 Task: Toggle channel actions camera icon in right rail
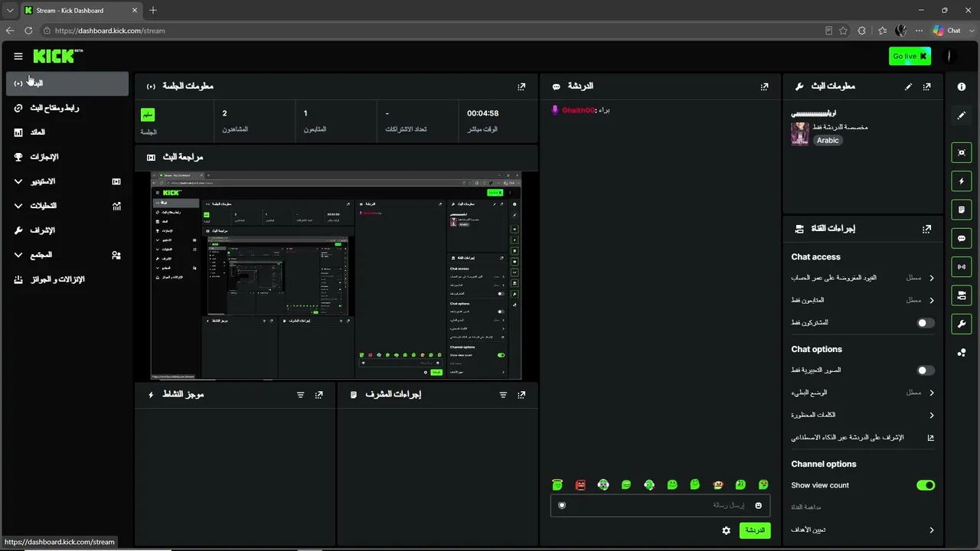tap(962, 295)
